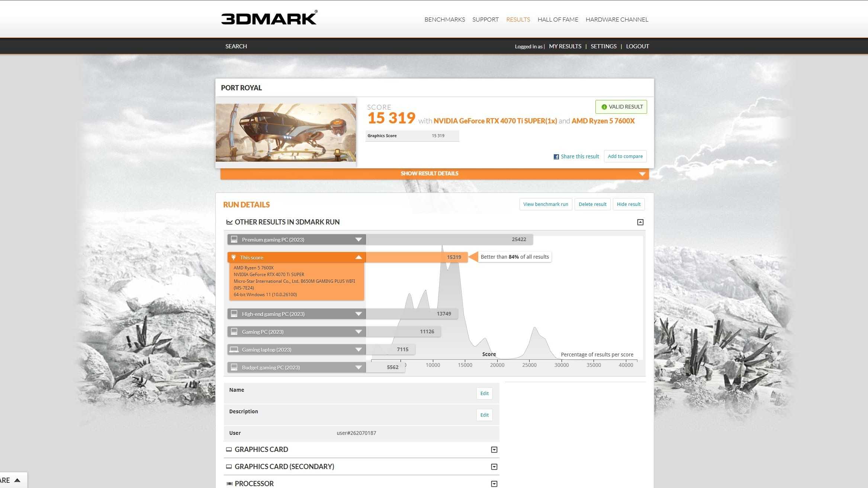Open HALL OF FAME page
This screenshot has width=868, height=488.
[558, 19]
